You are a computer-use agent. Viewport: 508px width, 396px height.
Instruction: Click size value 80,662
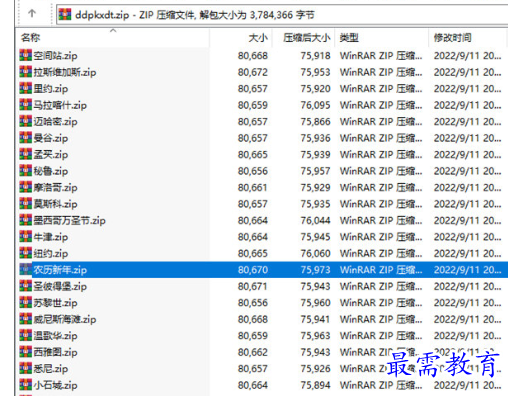pyautogui.click(x=253, y=353)
